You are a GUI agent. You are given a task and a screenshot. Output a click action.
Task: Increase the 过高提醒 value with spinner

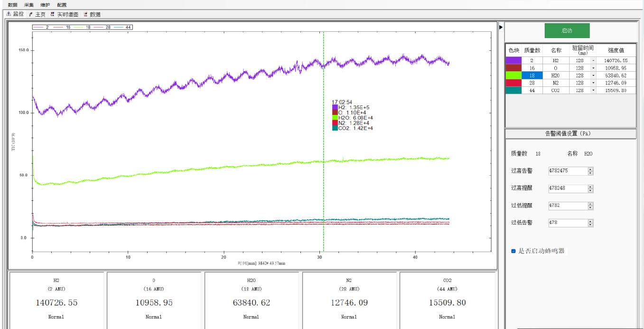[591, 187]
